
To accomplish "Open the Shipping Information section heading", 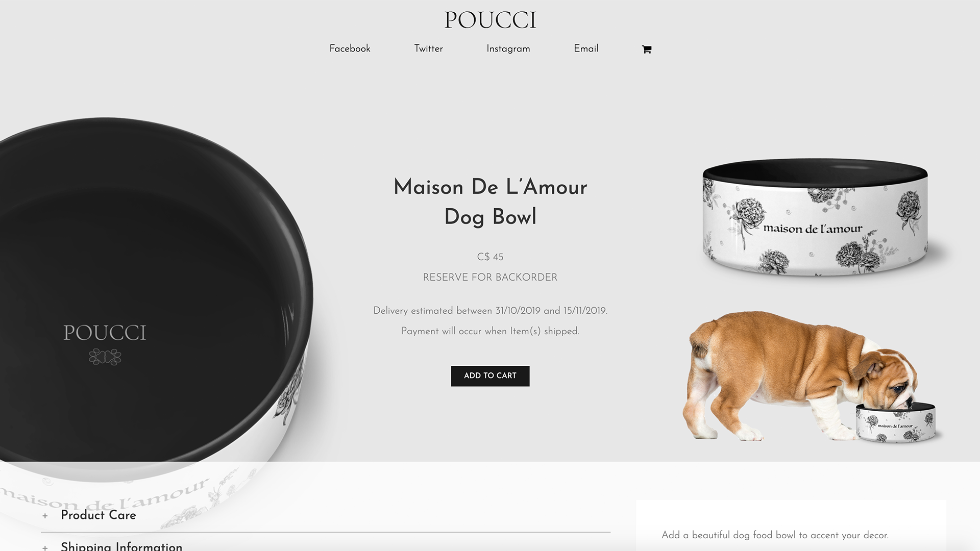I will point(121,546).
